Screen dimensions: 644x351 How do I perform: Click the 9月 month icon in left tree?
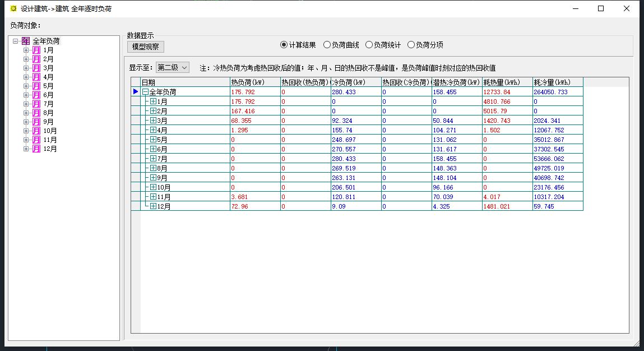click(x=36, y=122)
